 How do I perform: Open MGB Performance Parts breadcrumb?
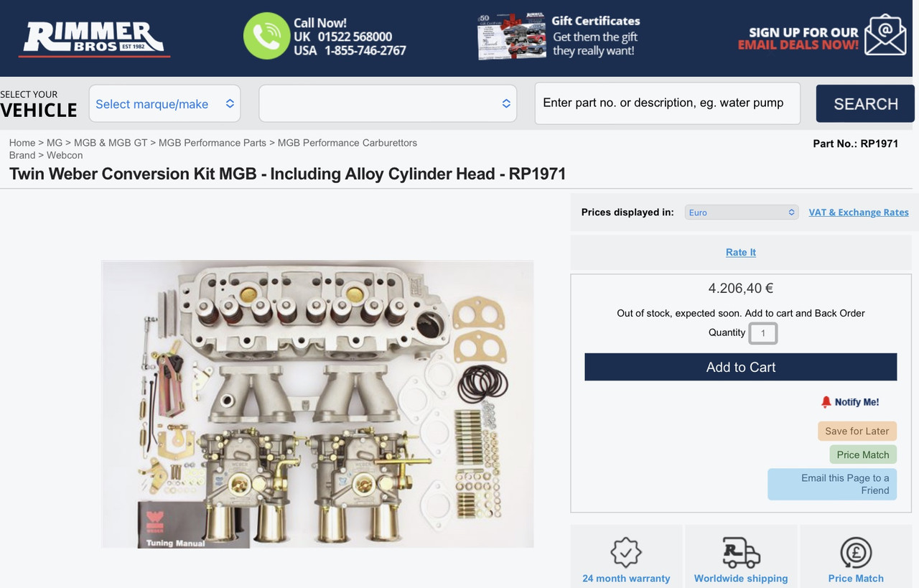[213, 143]
